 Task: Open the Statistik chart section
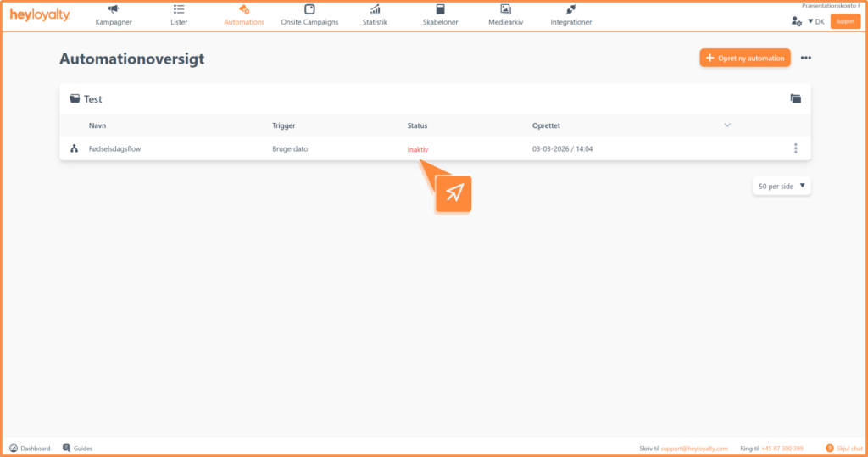click(375, 15)
